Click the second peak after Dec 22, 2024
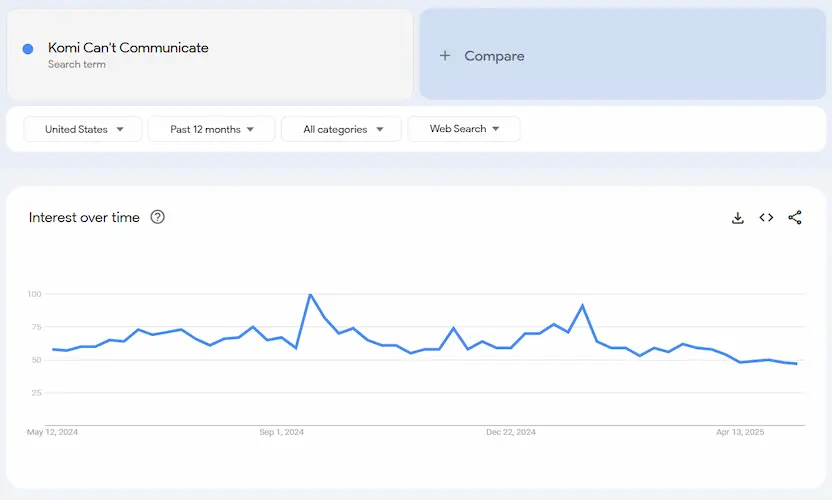The width and height of the screenshot is (832, 500). pos(582,306)
